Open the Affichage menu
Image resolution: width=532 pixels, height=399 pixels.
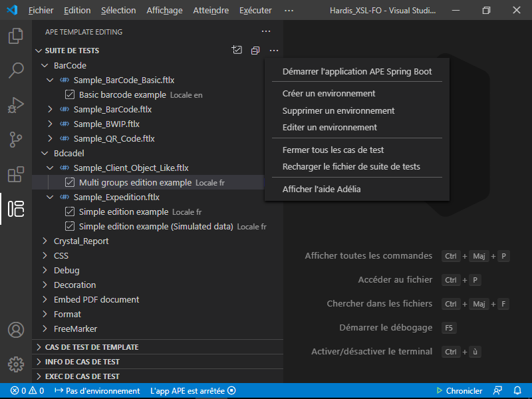(164, 11)
